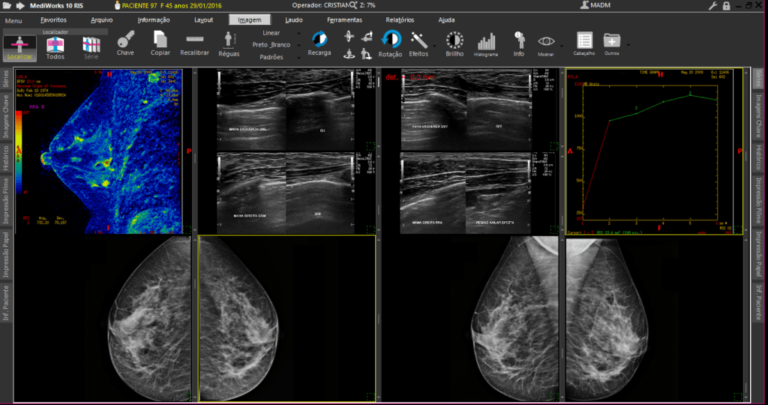Click the MediWorks 10 RIS title

pyautogui.click(x=57, y=6)
